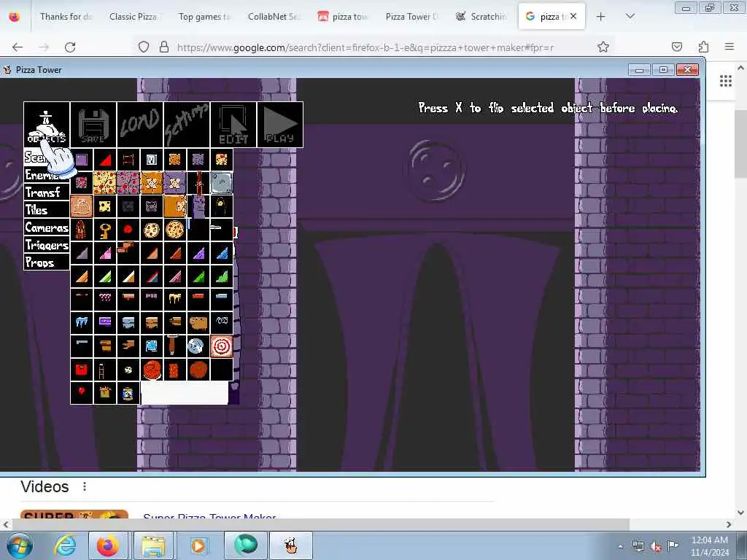Image resolution: width=747 pixels, height=560 pixels.
Task: Pick the electrical outlet block object
Action: 152,160
